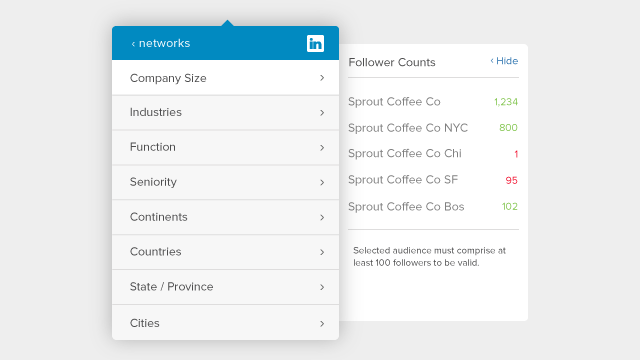The height and width of the screenshot is (360, 640).
Task: Select the Countries menu item
Action: pos(225,252)
